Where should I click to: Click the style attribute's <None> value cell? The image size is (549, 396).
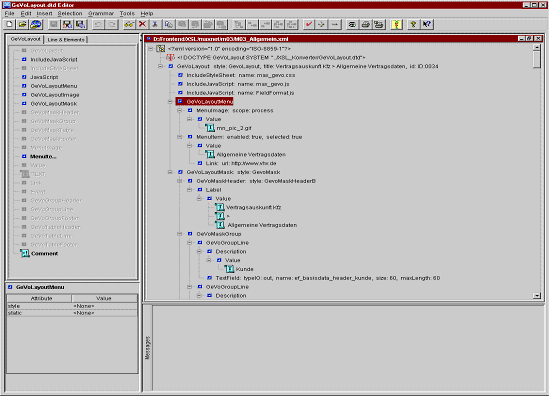click(x=104, y=306)
